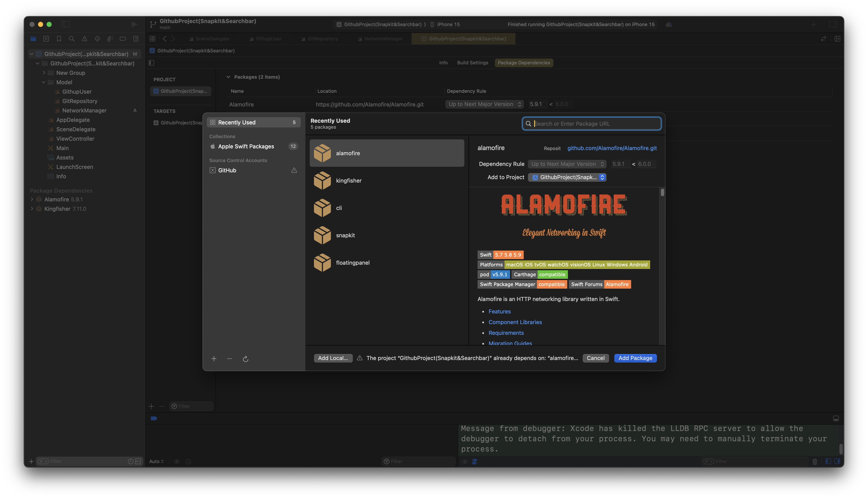
Task: Select Apple Swift Packages collection
Action: point(254,146)
